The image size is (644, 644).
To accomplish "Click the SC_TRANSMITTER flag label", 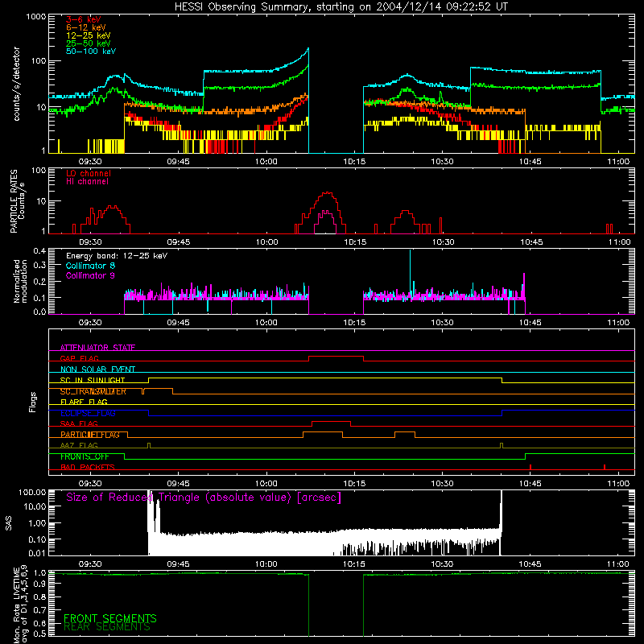I will (93, 391).
